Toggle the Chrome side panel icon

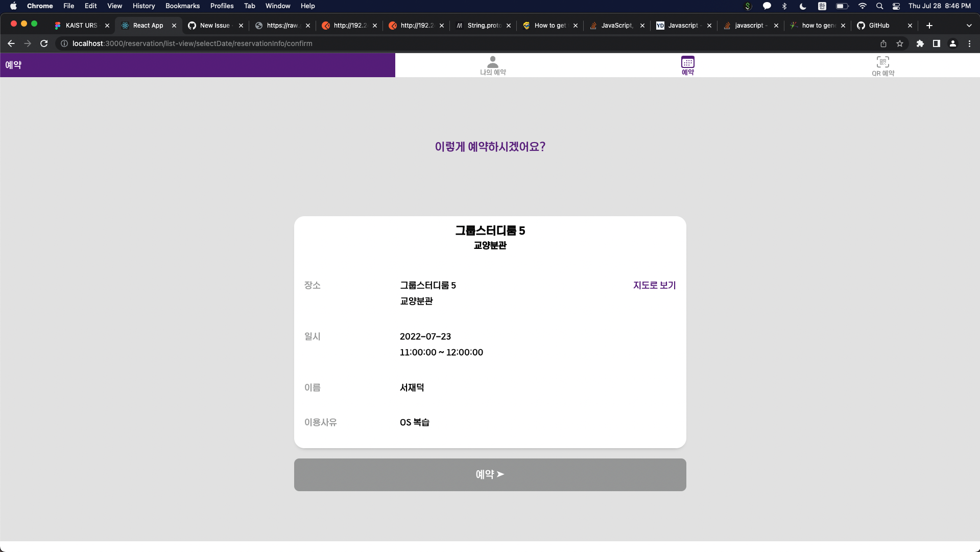click(937, 43)
